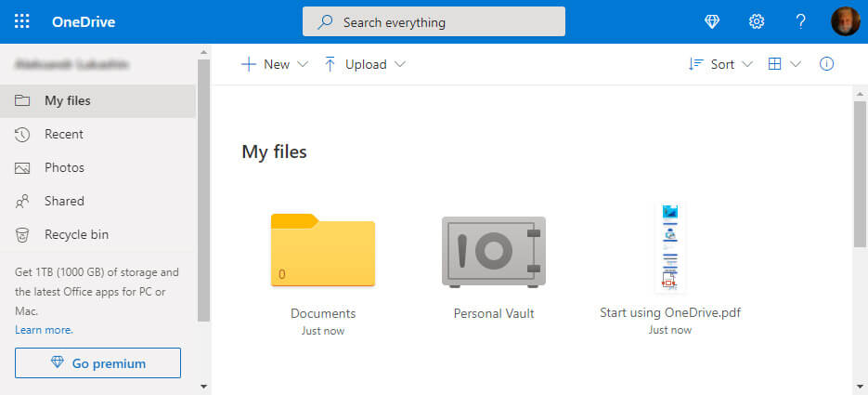
Task: Open the app launcher grid icon
Action: tap(21, 21)
